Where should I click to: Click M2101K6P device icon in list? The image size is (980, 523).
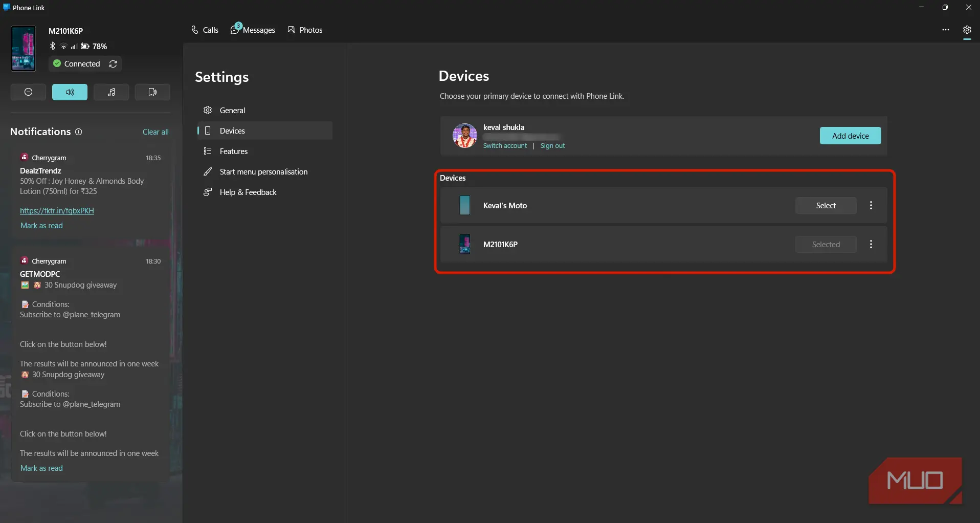point(464,244)
